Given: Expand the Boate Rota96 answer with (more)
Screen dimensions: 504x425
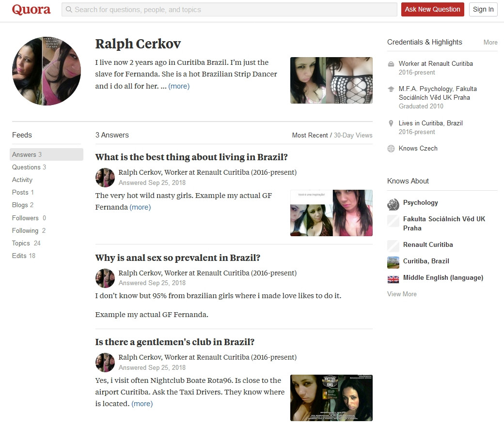Looking at the screenshot, I should (x=142, y=404).
